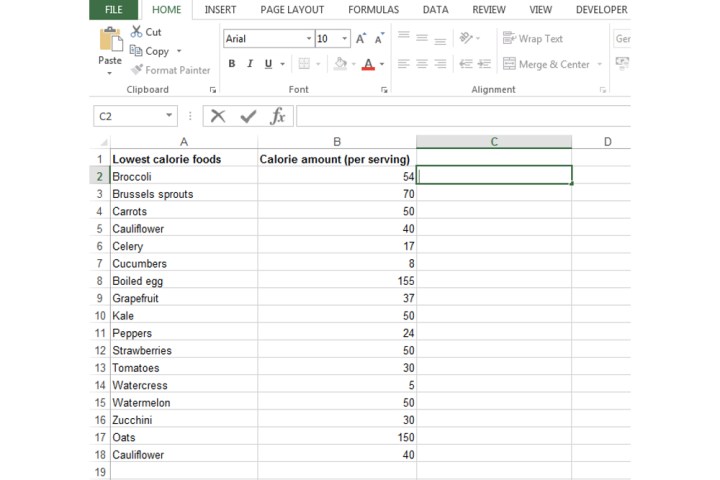The width and height of the screenshot is (720, 480).
Task: Toggle Bold formatting
Action: coord(232,64)
